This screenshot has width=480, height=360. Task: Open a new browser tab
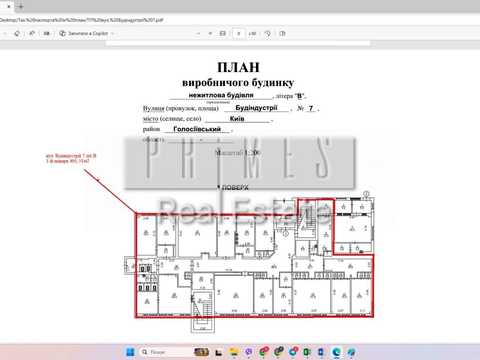tap(21, 6)
